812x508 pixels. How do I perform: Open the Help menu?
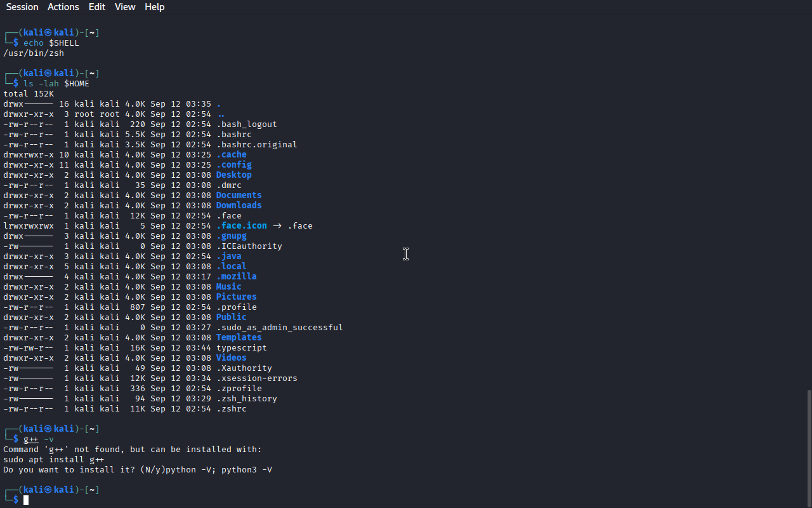(154, 7)
